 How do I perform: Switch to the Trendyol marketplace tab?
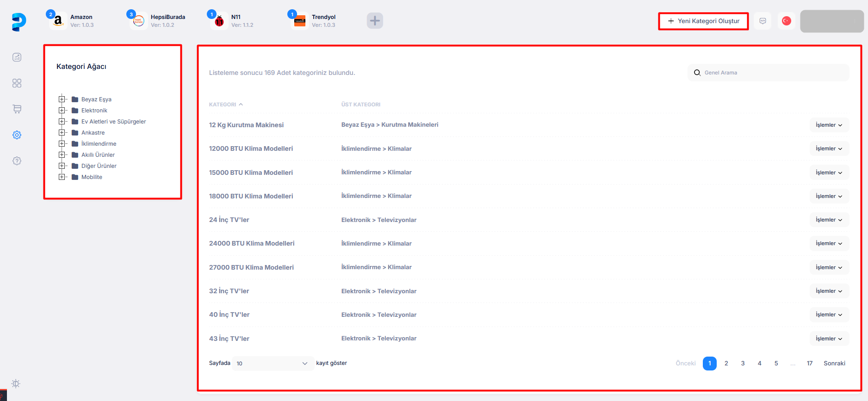coord(314,21)
